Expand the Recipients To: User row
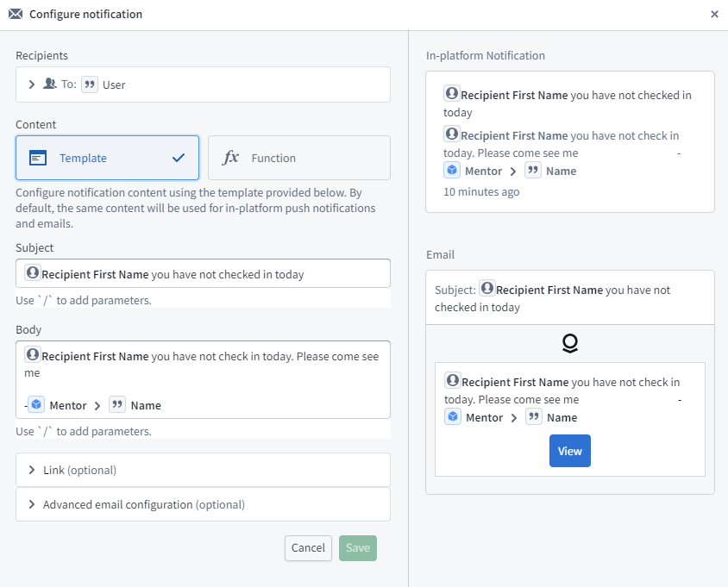Screen dimensions: 728x587 [32, 84]
